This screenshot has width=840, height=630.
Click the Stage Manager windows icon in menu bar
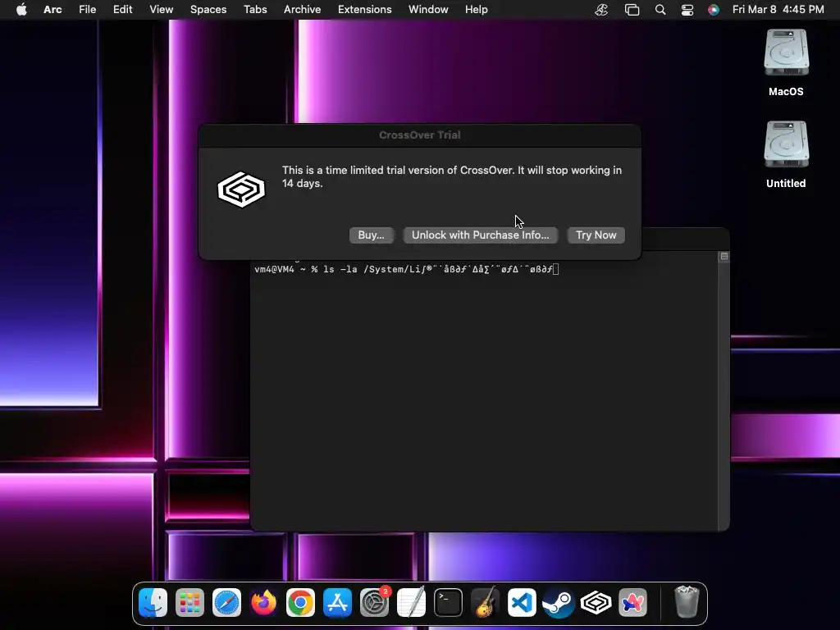[632, 10]
